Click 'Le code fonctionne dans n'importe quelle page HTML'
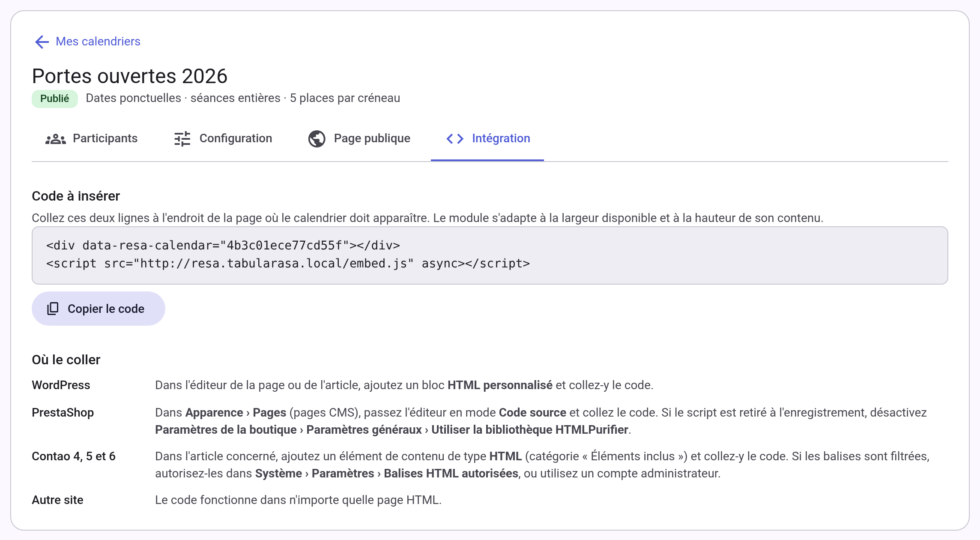This screenshot has width=980, height=540. [x=297, y=500]
